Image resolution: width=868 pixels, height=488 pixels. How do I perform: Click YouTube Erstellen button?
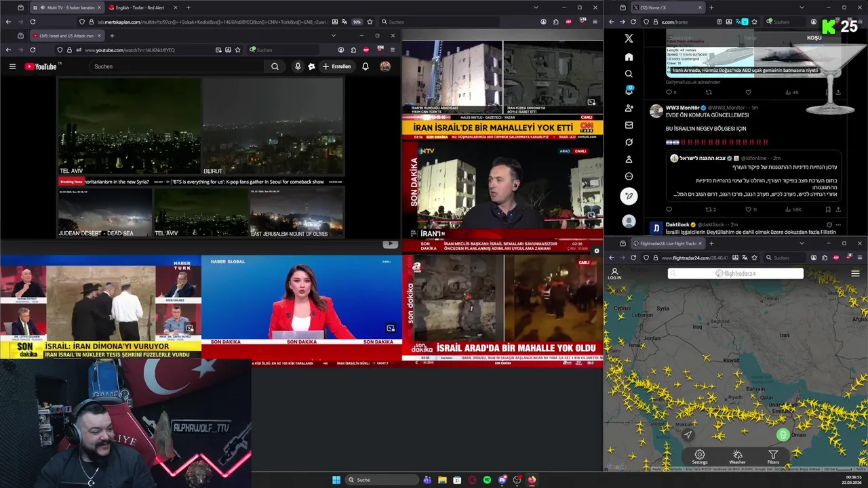pyautogui.click(x=337, y=66)
